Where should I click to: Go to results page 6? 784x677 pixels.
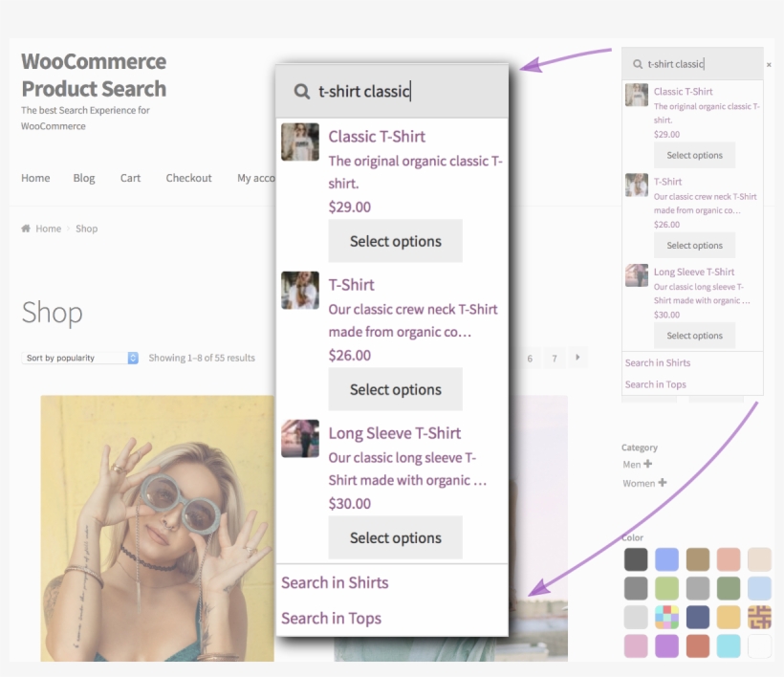pos(530,358)
